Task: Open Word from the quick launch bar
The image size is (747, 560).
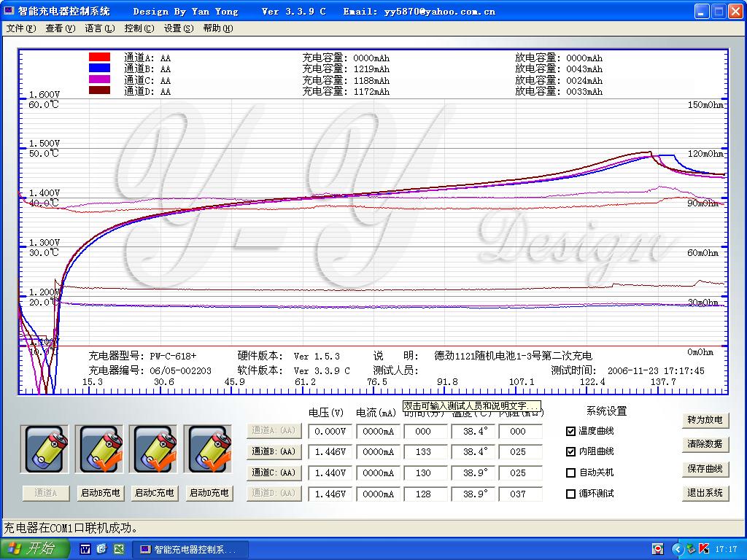Action: (x=85, y=549)
